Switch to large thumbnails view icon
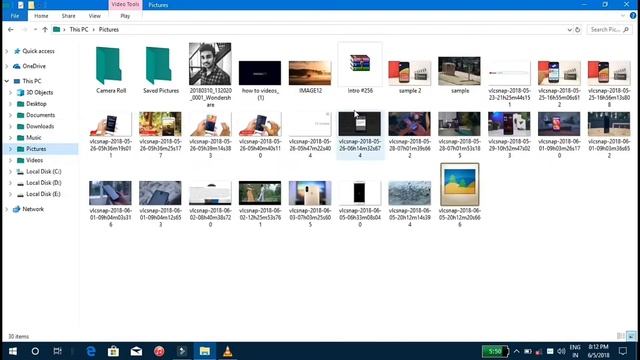 (x=631, y=336)
